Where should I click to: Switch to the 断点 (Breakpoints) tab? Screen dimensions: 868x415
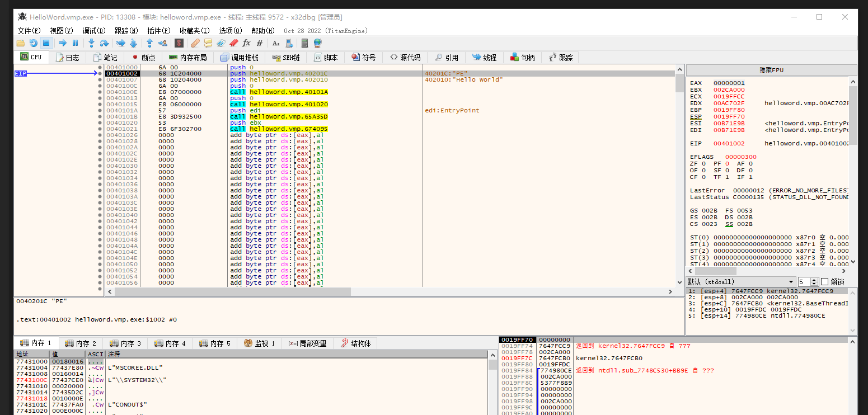click(143, 57)
